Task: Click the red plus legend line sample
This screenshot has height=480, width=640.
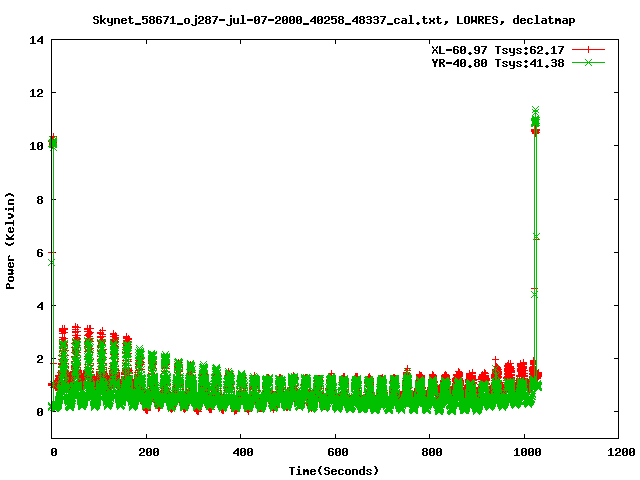Action: 588,50
